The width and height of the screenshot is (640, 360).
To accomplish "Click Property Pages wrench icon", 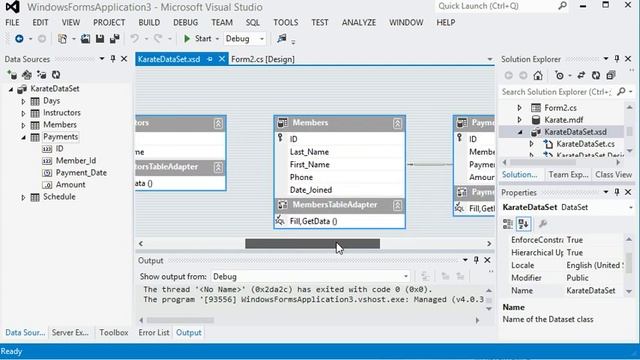I will pos(542,224).
